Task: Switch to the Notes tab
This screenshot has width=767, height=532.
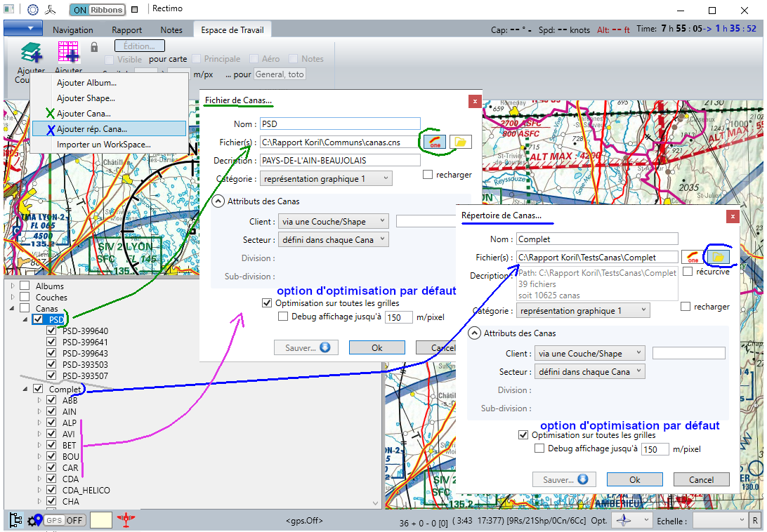Action: point(171,29)
